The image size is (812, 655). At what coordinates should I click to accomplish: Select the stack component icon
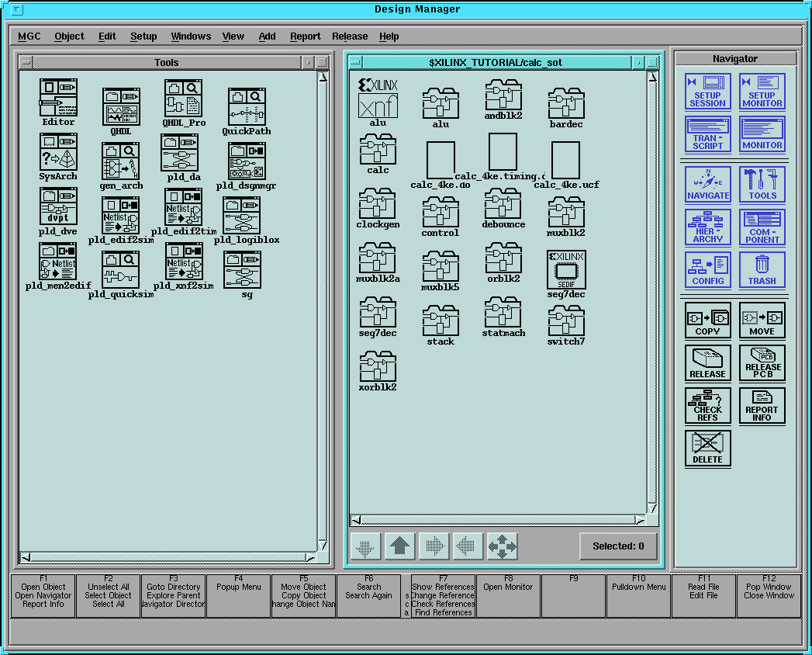click(441, 321)
